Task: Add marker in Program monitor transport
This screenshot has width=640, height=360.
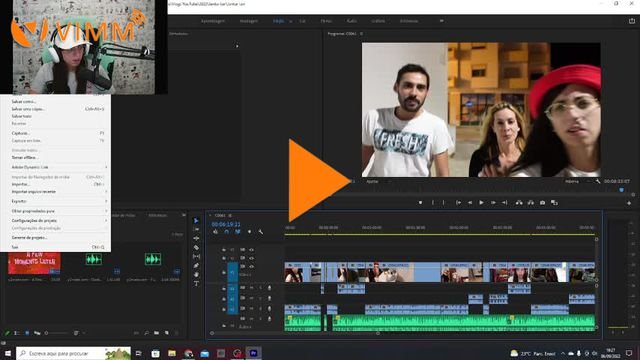Action: tap(420, 202)
